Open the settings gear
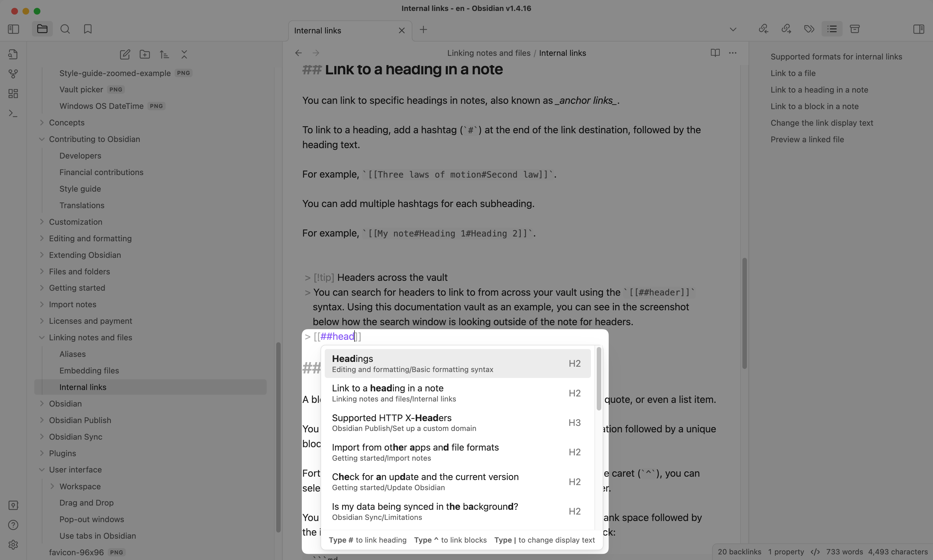This screenshot has height=560, width=933. pos(13,545)
